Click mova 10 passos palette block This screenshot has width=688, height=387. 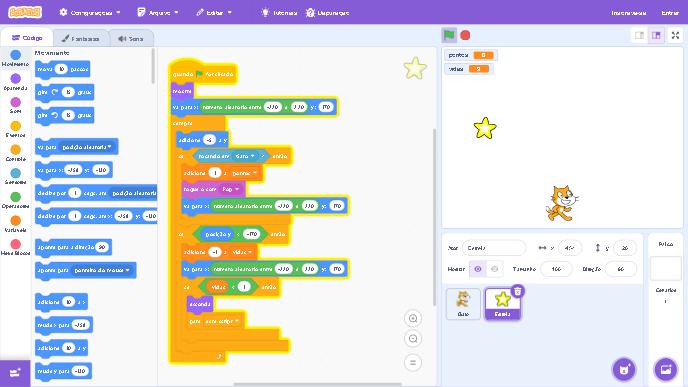coord(62,69)
